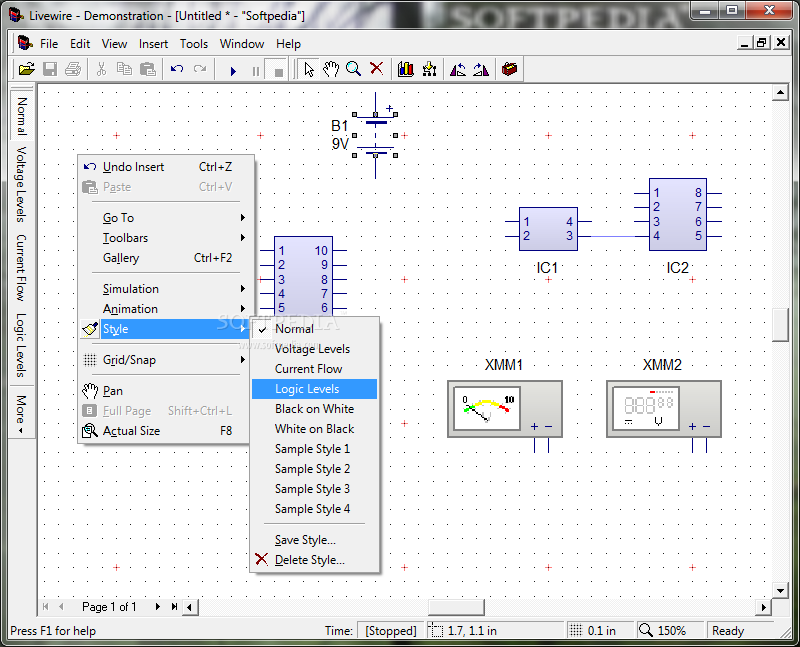The image size is (800, 647).
Task: Open the Window menu
Action: pyautogui.click(x=242, y=44)
